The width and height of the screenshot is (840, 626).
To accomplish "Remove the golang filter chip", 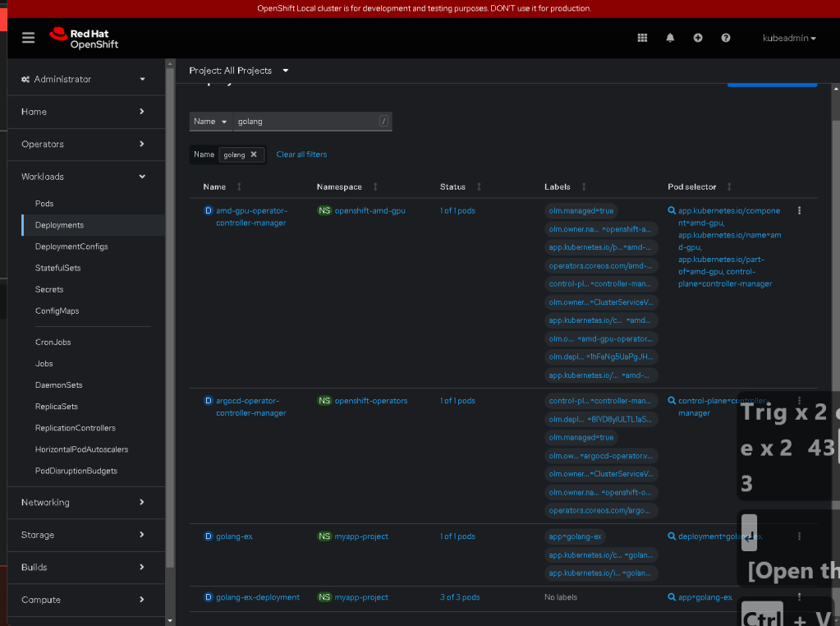I will coord(254,154).
